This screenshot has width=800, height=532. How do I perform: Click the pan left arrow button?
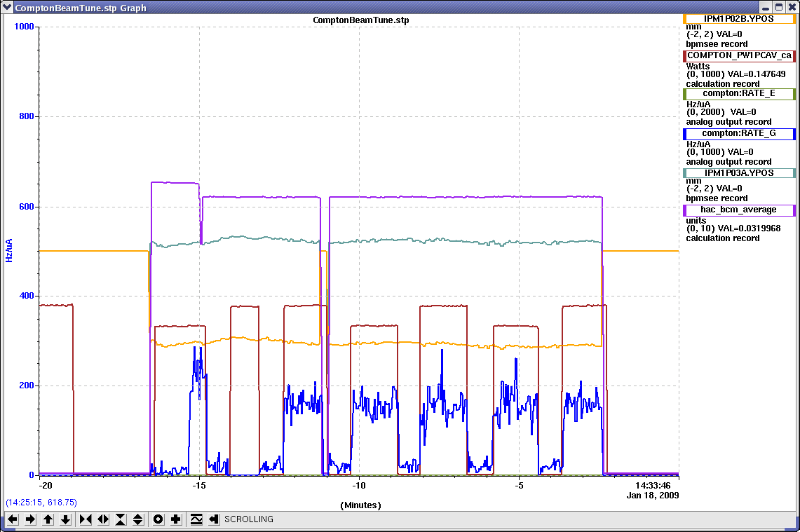[x=13, y=519]
